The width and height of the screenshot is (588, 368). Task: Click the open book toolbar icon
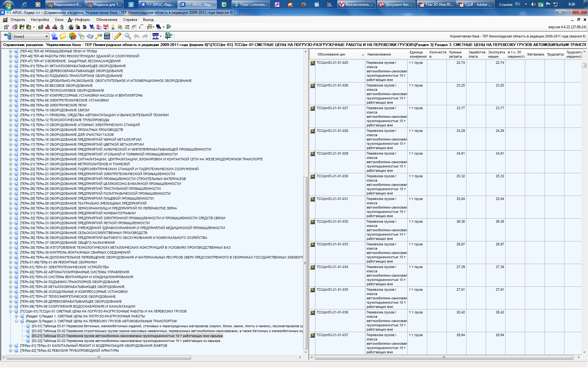(x=90, y=36)
